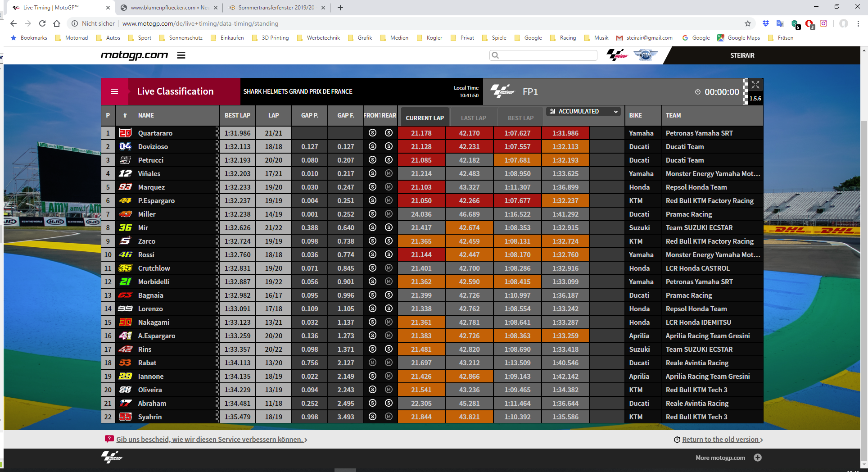Click the browser home icon
Viewport: 868px width, 472px height.
pos(57,23)
